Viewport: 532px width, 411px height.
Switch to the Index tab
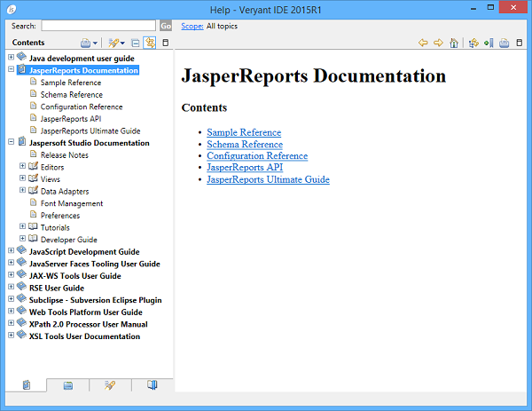[x=68, y=384]
